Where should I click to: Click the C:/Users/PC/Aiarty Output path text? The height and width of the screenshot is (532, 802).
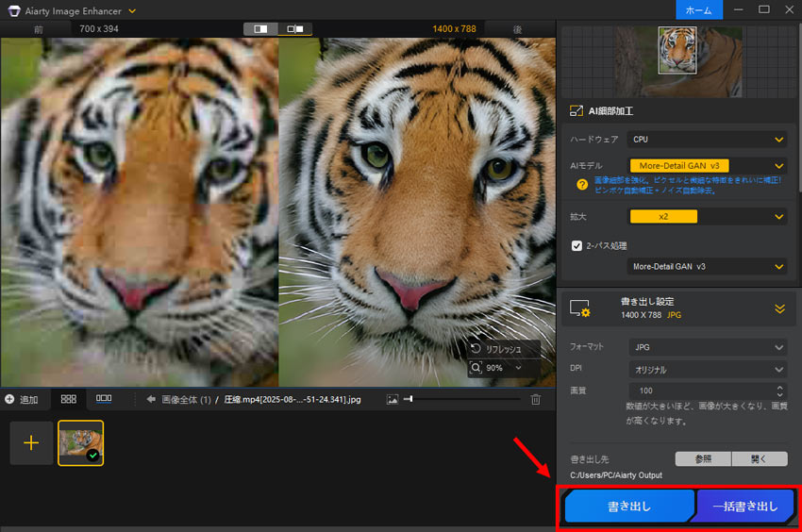tap(616, 475)
